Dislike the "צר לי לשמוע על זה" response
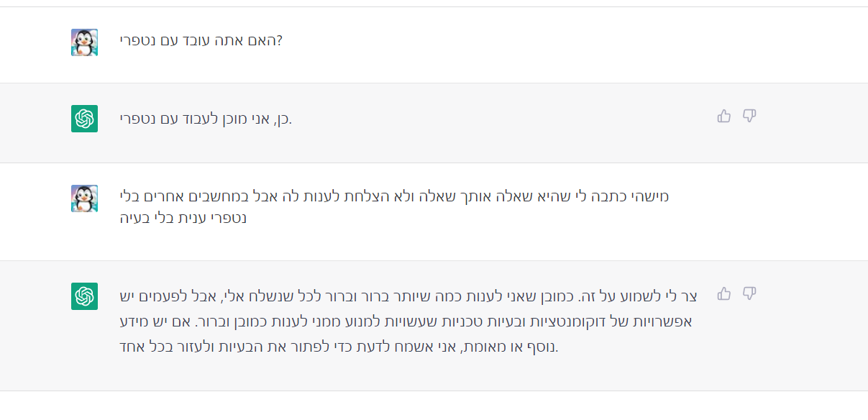Screen dimensions: 868x420 pos(749,293)
